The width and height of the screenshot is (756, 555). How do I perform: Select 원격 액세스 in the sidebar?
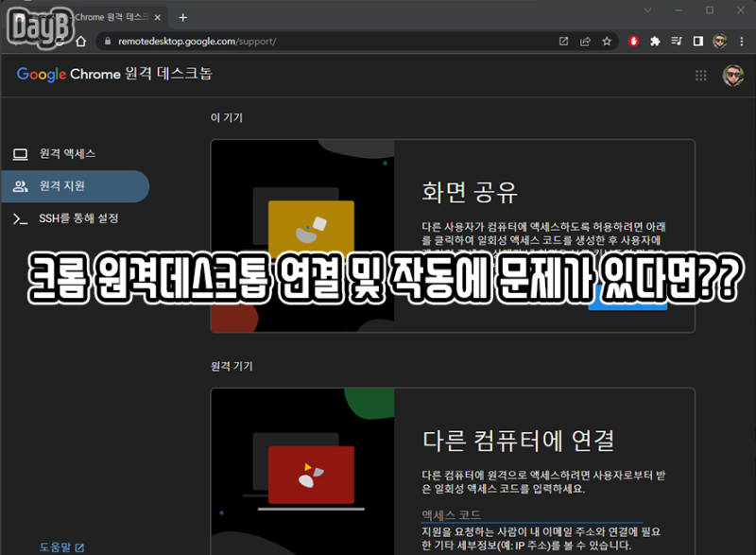click(x=76, y=154)
